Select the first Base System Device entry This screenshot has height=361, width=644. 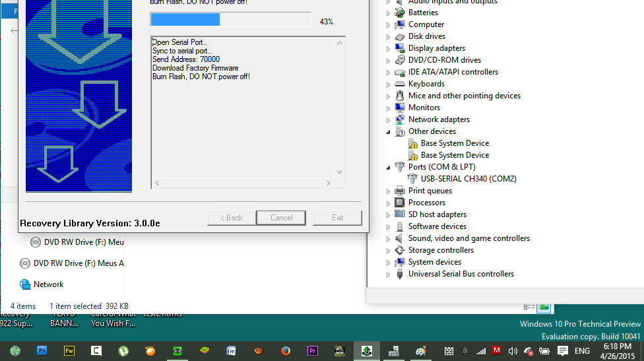tap(454, 143)
